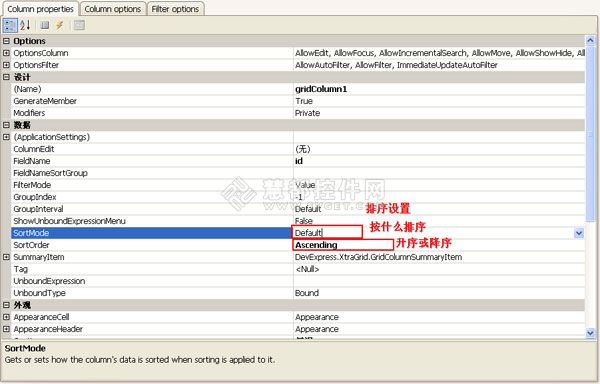Select the SortOrder Ascending value
The image size is (600, 384).
coord(316,245)
